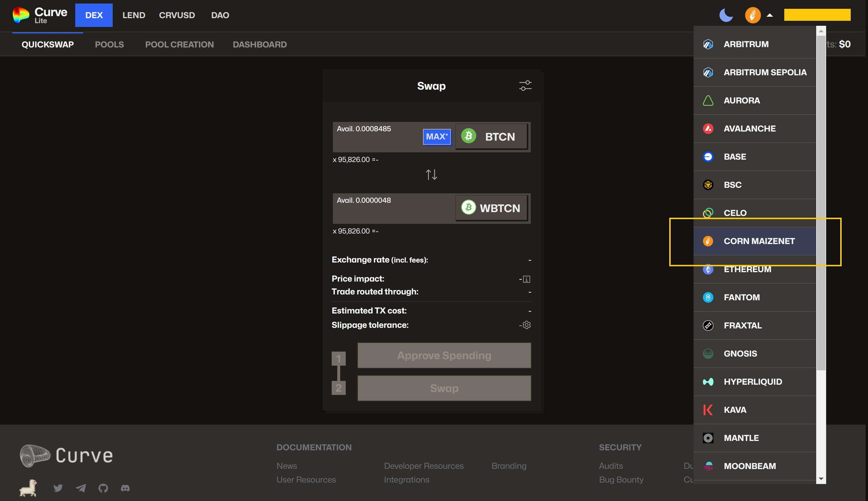Select BSC network

click(754, 185)
